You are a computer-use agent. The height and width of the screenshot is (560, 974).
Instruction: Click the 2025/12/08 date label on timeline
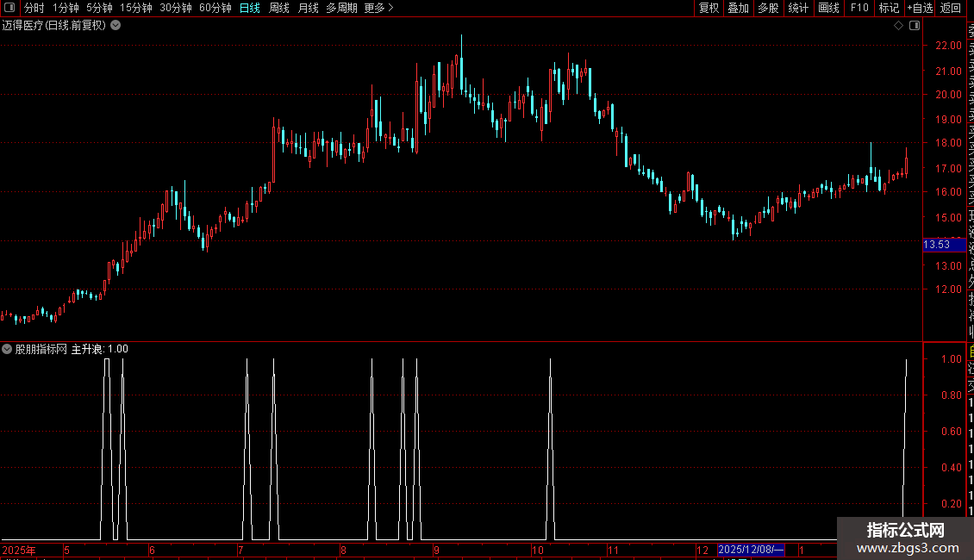point(751,550)
